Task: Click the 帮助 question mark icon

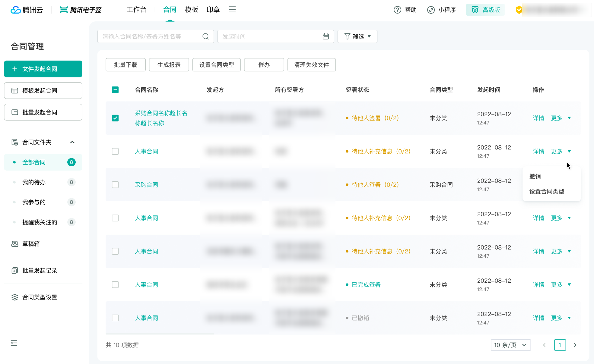Action: 397,10
